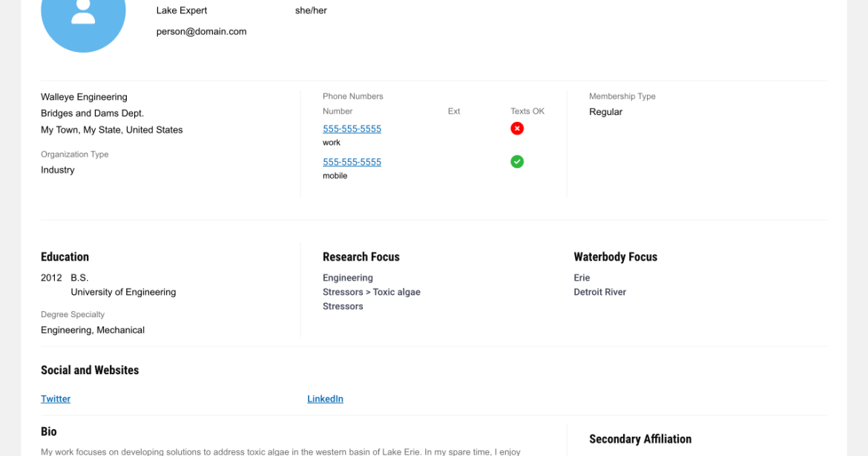Click the Lake Expert title text
The width and height of the screenshot is (868, 456).
point(182,10)
